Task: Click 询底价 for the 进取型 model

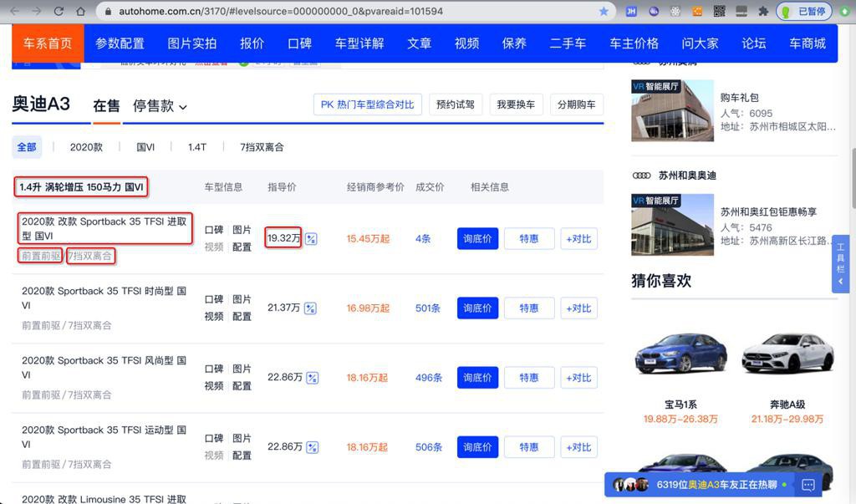Action: click(477, 238)
